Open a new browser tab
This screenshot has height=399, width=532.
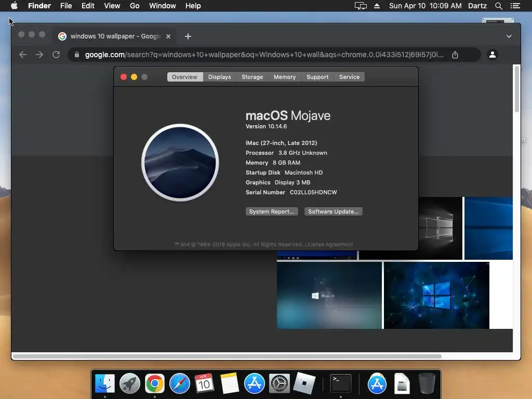(188, 36)
